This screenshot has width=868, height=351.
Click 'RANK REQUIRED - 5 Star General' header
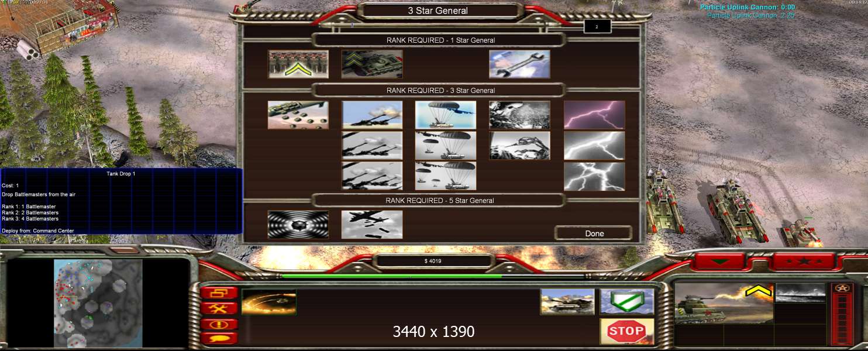tap(440, 201)
